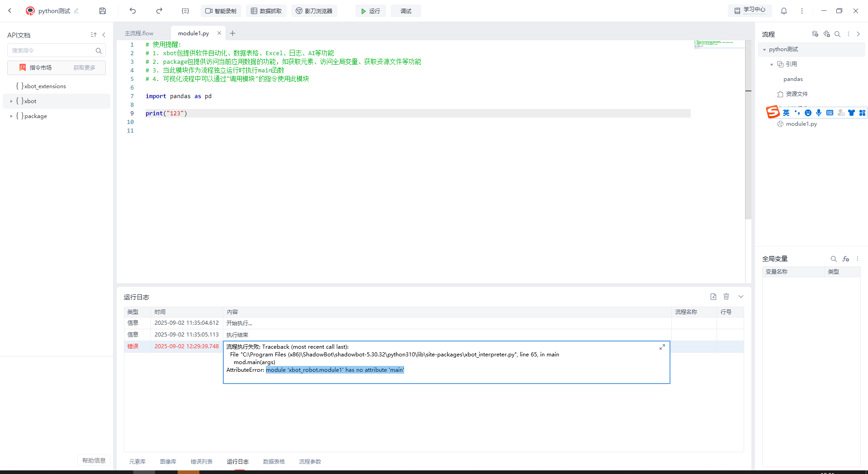This screenshot has width=868, height=474.
Task: Open the 流程参数 tab
Action: click(x=310, y=462)
